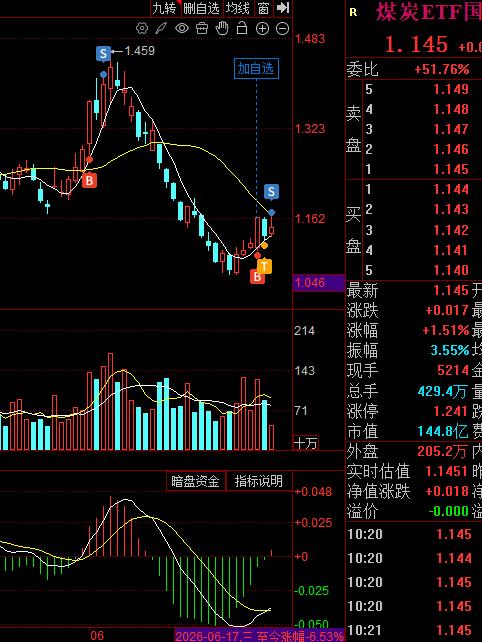
Task: Select buy level 4 price 1.141
Action: pyautogui.click(x=451, y=250)
